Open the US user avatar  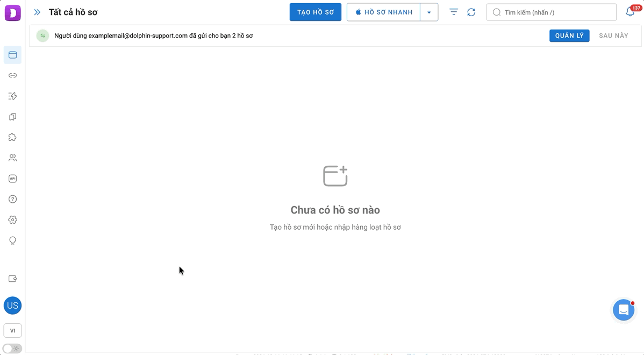pyautogui.click(x=13, y=306)
